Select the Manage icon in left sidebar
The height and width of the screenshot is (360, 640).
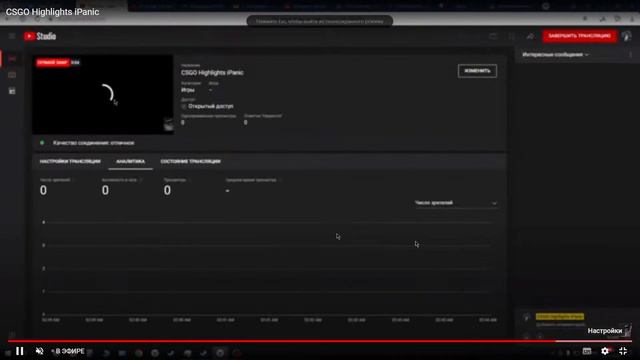point(12,91)
